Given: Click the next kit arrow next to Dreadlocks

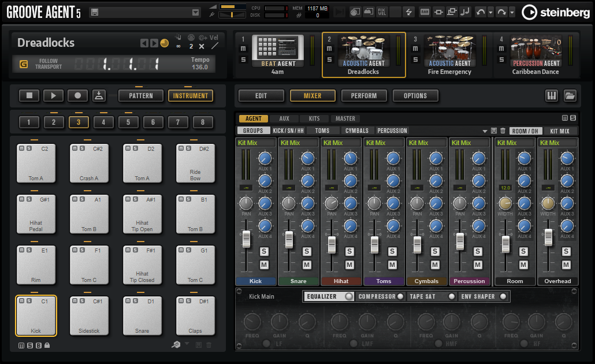Looking at the screenshot, I should pos(154,43).
